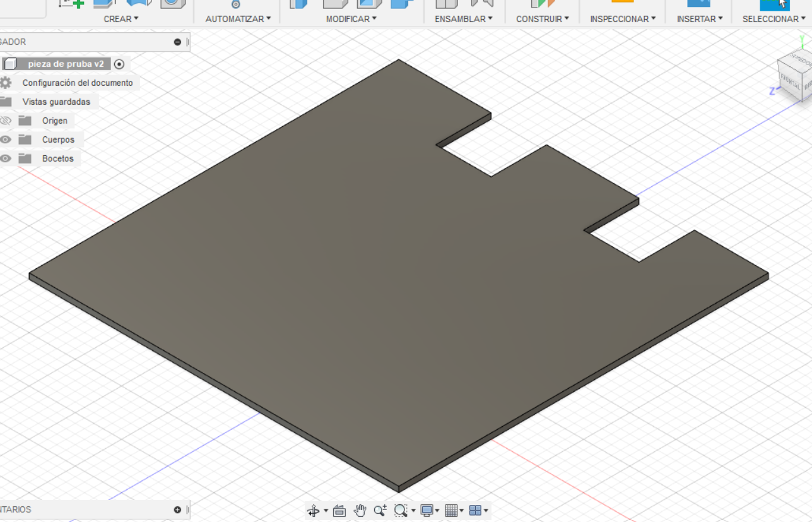The height and width of the screenshot is (522, 812).
Task: Open the INSPECCIONAR menu
Action: point(623,19)
